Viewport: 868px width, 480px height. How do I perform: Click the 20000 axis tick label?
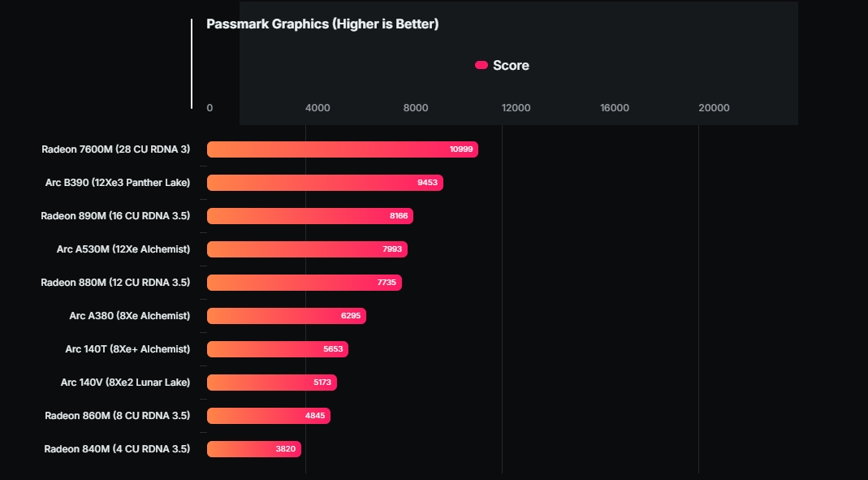pyautogui.click(x=714, y=108)
